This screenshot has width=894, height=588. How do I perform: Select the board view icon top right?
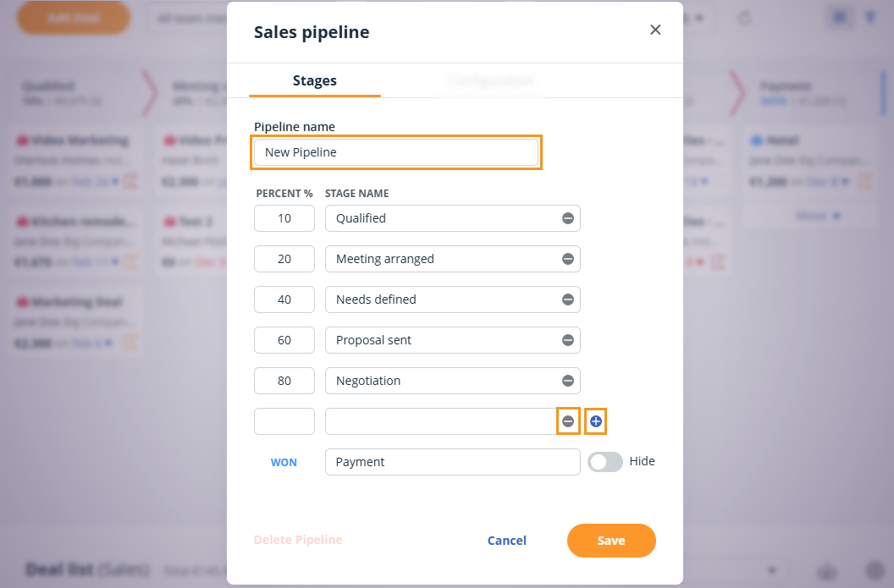839,16
